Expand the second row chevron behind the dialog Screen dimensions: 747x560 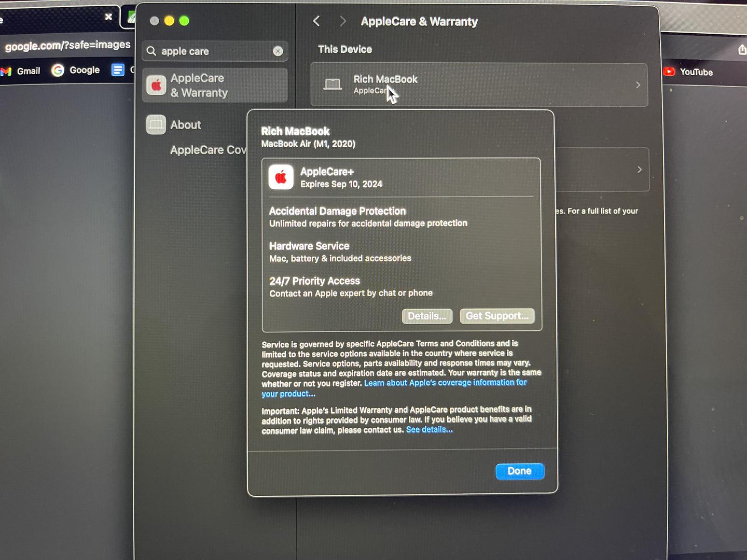coord(640,170)
